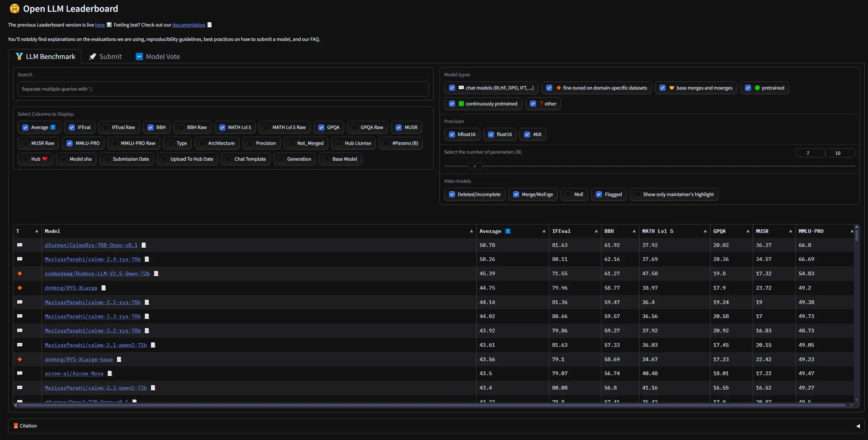Screen dimensions: 868x440
Task: Open the MaziyarPanahi/calme-2.3-rys-78b model link
Action: 92,316
